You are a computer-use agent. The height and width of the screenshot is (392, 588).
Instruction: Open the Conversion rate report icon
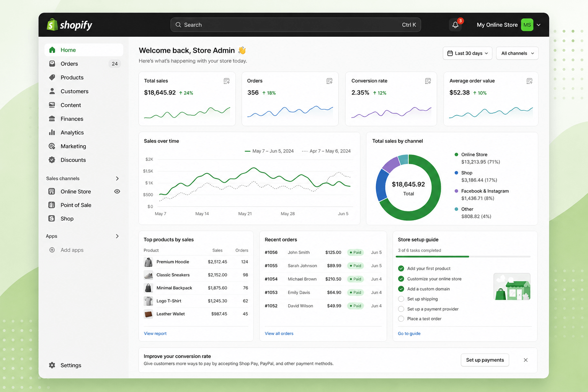428,81
